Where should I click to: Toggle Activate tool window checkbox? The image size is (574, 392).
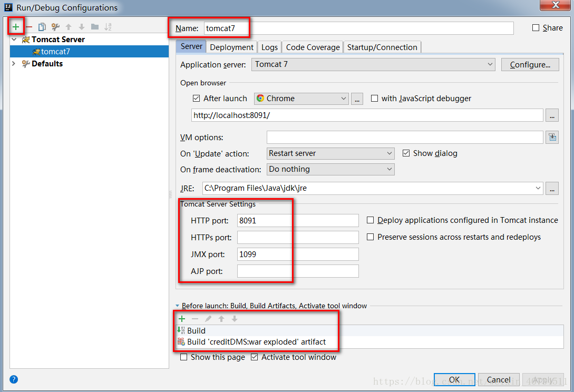tap(255, 357)
